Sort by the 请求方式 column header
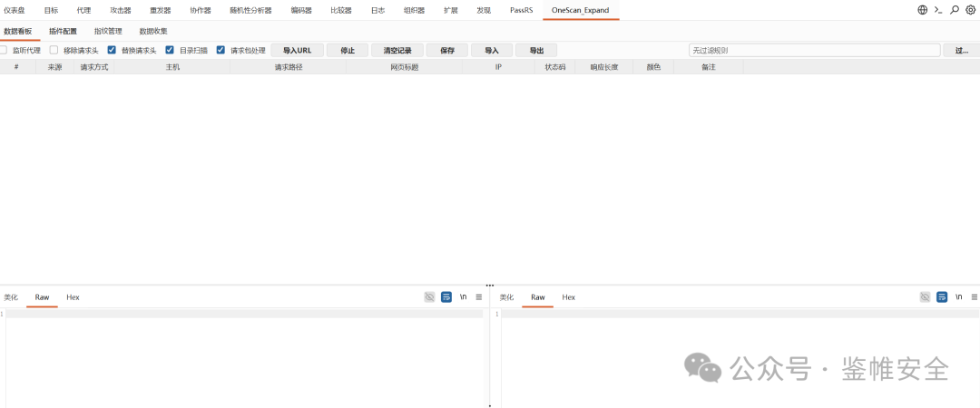 [93, 67]
